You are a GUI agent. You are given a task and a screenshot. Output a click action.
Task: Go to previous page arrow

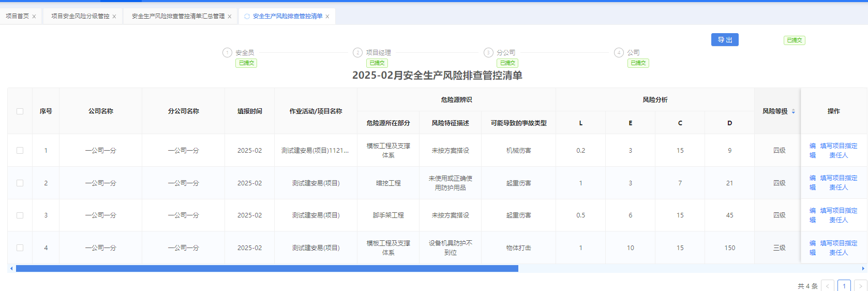pos(828,286)
